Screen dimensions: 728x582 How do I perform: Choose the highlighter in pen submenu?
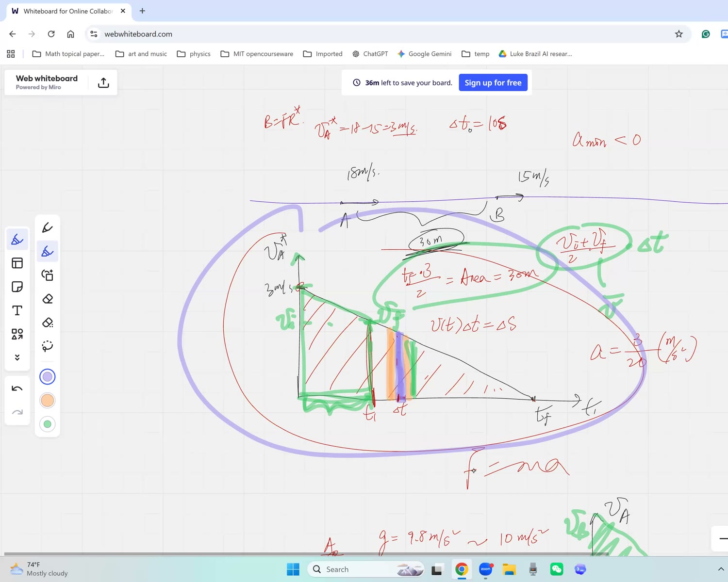tap(48, 251)
